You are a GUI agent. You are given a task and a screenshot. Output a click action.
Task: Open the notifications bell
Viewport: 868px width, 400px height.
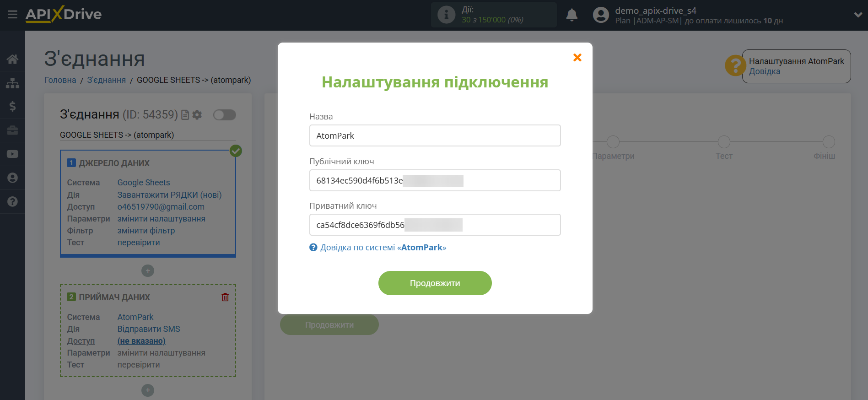click(x=571, y=15)
